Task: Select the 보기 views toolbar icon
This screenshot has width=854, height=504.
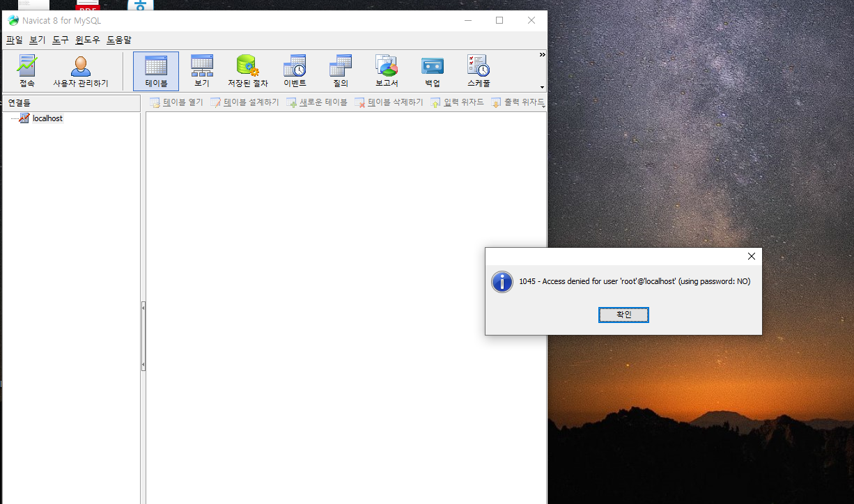Action: click(202, 71)
